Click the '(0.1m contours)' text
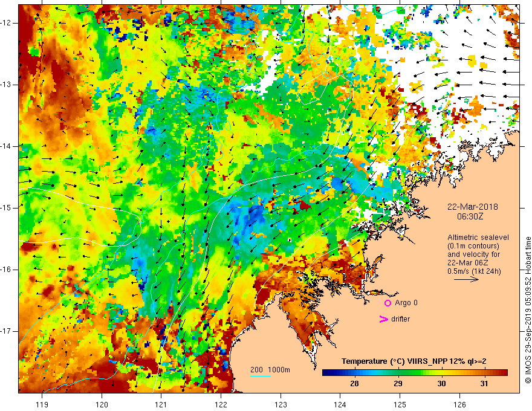Image resolution: width=532 pixels, height=411 pixels. [x=473, y=246]
